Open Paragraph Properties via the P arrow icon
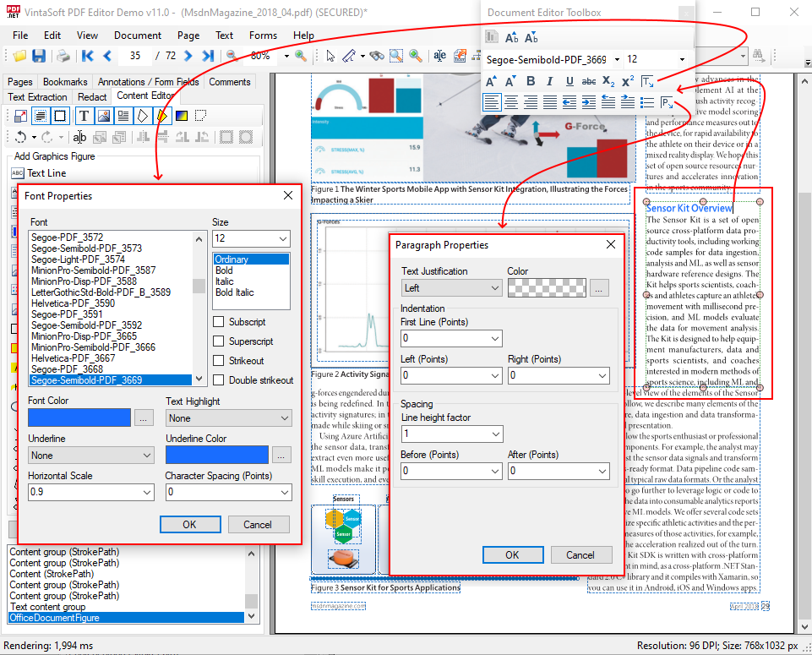The image size is (812, 655). pyautogui.click(x=667, y=102)
